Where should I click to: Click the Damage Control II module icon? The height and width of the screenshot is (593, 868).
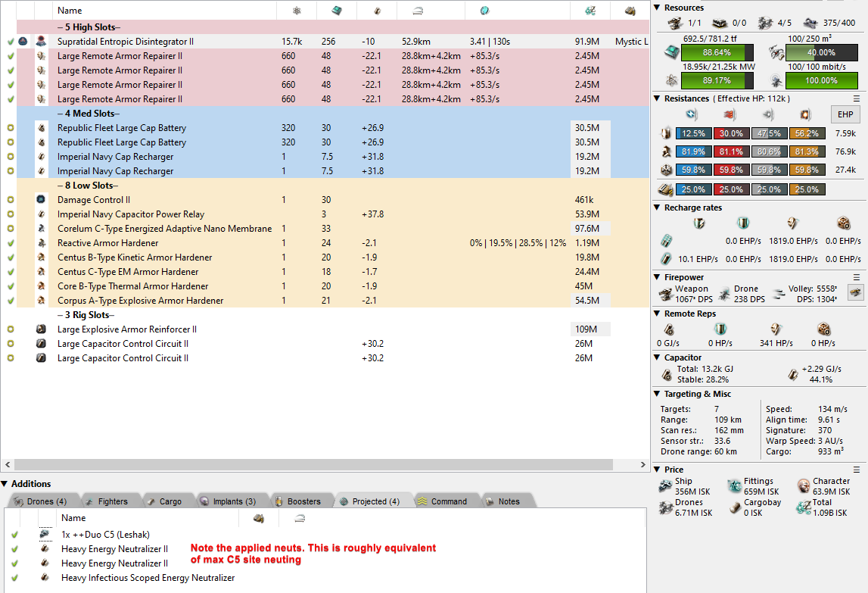click(41, 200)
